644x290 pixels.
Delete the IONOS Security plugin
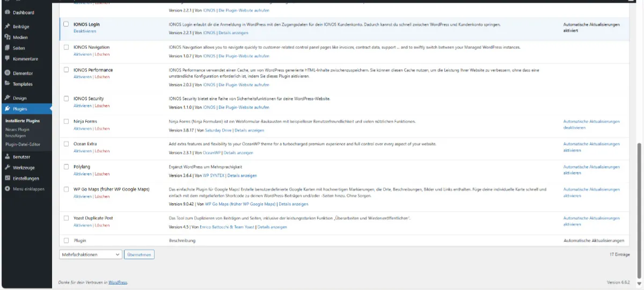coord(102,106)
